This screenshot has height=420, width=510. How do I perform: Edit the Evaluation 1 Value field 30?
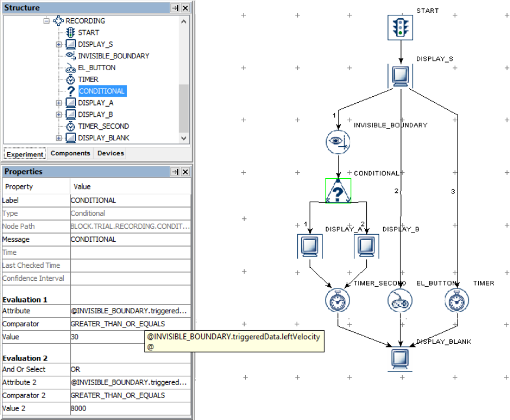tap(107, 337)
